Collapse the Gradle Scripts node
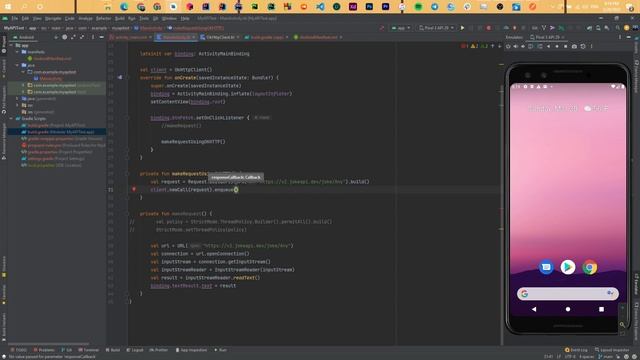The height and width of the screenshot is (360, 640). pyautogui.click(x=11, y=119)
